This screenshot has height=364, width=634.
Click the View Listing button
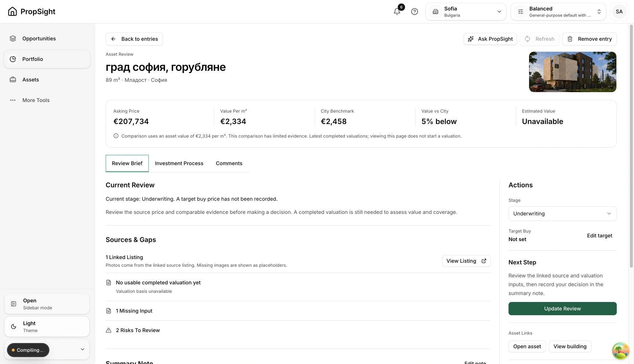click(x=466, y=261)
